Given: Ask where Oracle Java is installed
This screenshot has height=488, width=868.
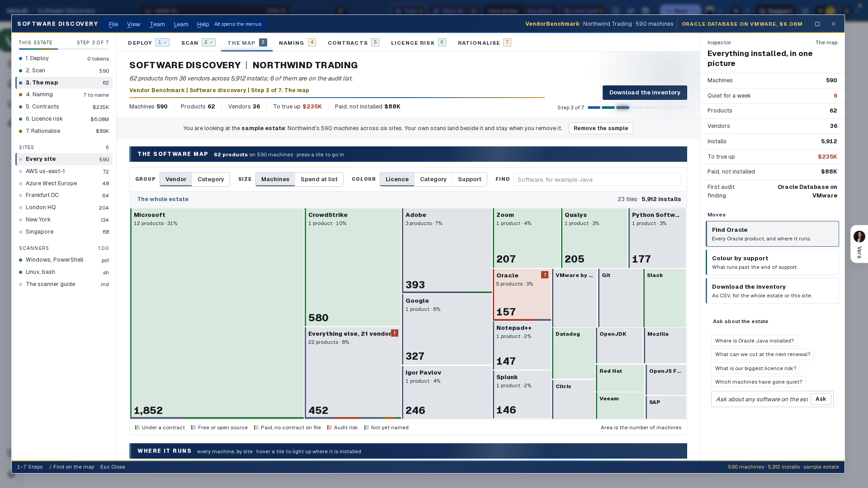Looking at the screenshot, I should 755,341.
